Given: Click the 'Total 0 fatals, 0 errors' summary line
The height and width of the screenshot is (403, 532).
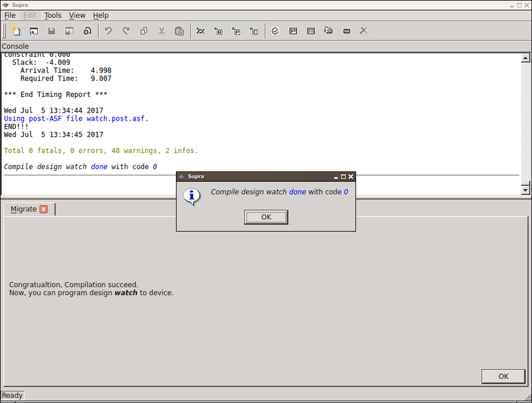Looking at the screenshot, I should pyautogui.click(x=101, y=150).
